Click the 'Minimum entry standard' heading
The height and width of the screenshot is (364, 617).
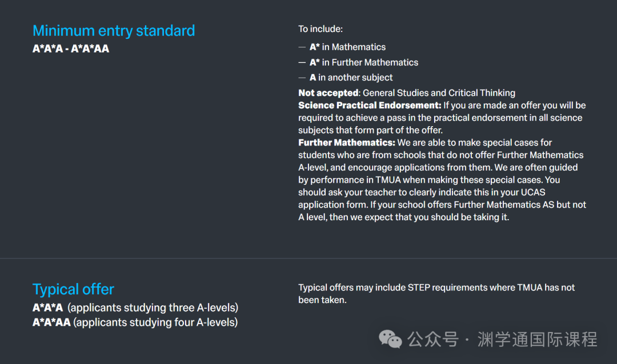[114, 31]
